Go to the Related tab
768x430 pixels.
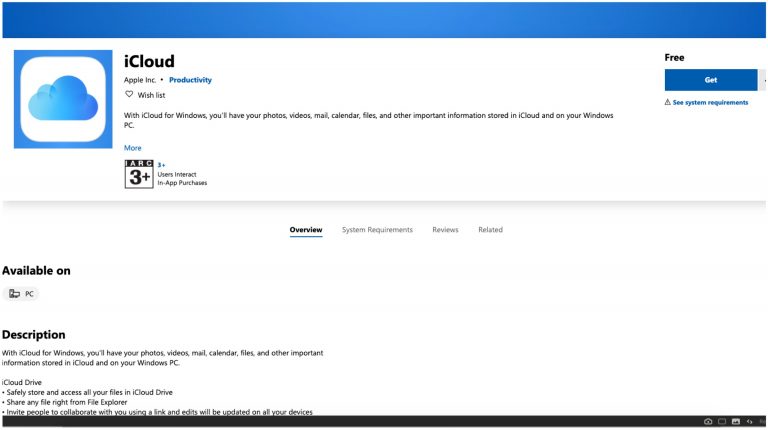coord(490,230)
